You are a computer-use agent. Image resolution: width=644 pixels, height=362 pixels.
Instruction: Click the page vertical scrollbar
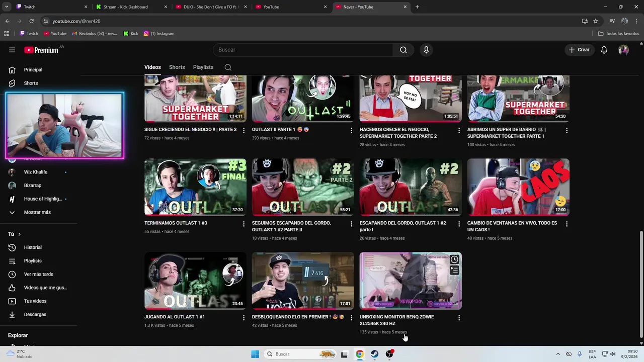coord(640,285)
